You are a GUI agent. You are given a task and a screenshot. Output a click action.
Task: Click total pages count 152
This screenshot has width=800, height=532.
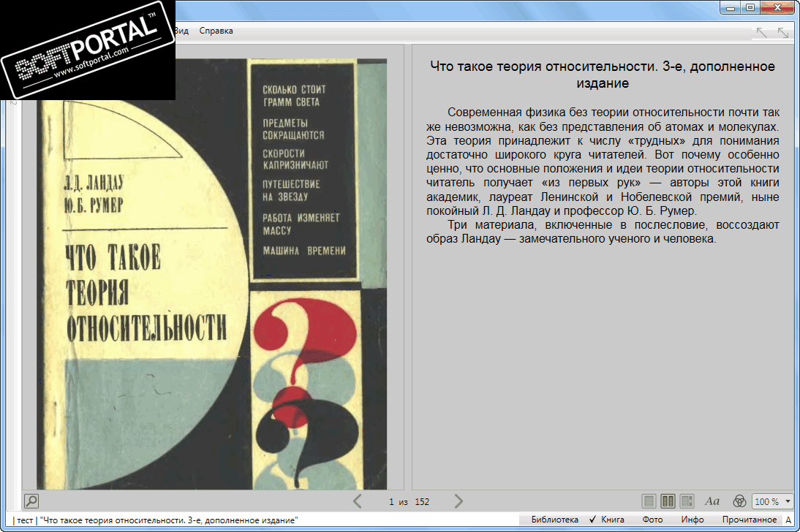pyautogui.click(x=422, y=502)
